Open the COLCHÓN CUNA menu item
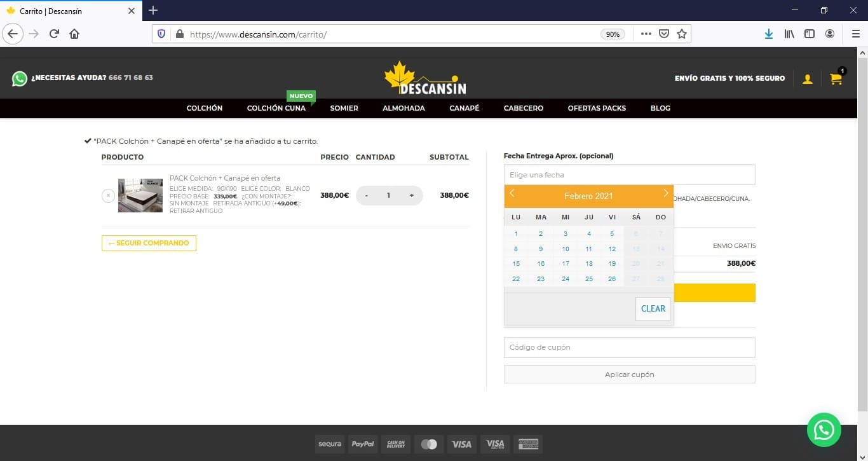 [276, 108]
